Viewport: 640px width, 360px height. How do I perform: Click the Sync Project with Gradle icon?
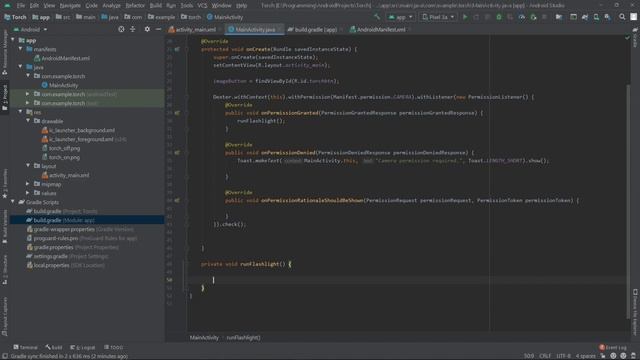pos(585,17)
